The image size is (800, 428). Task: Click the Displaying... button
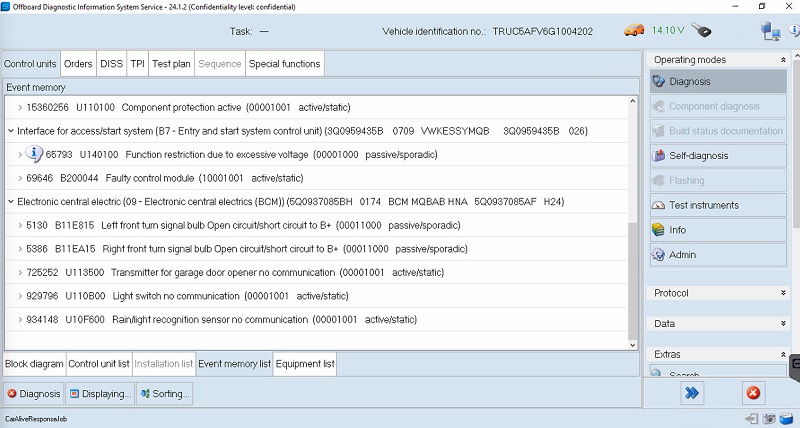[101, 394]
